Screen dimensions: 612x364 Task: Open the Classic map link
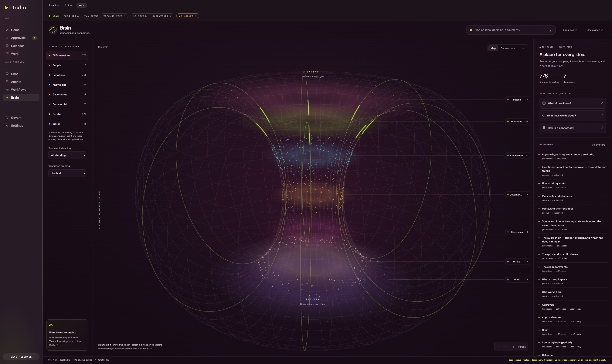595,30
